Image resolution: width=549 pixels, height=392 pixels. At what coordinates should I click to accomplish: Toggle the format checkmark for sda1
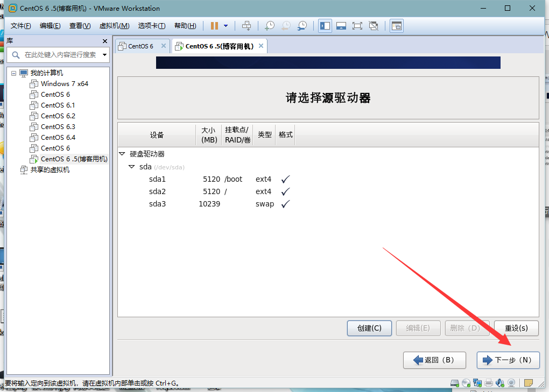(x=285, y=180)
